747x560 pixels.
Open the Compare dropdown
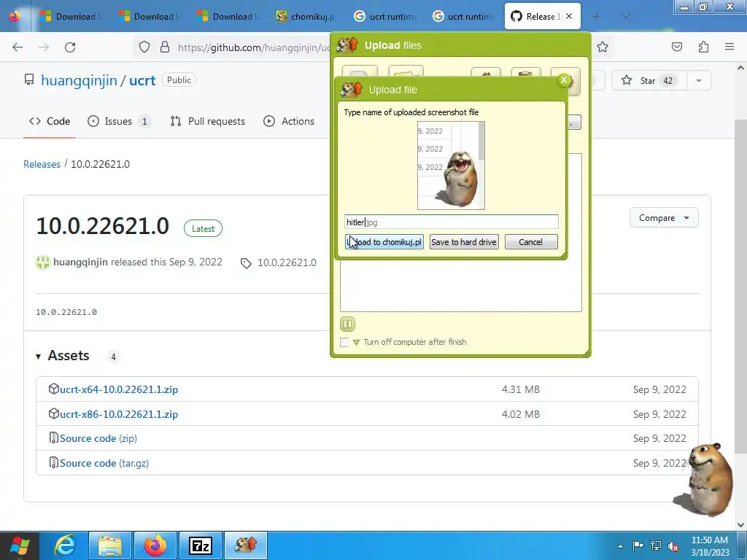point(664,217)
